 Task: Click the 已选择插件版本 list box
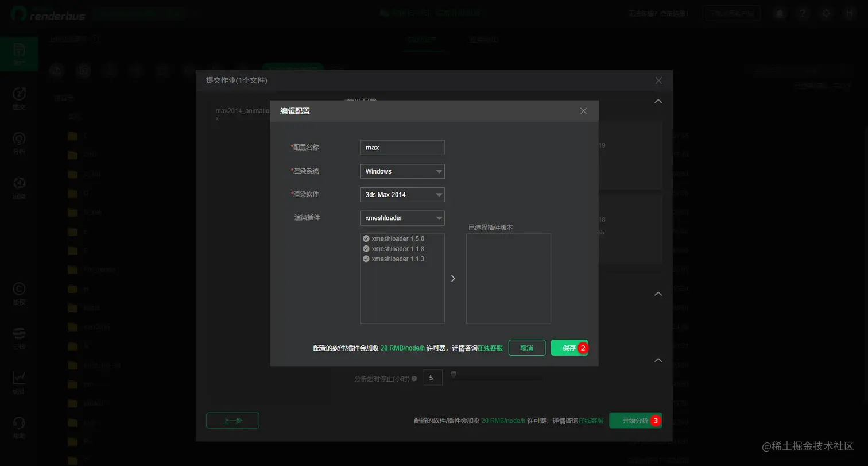tap(509, 278)
